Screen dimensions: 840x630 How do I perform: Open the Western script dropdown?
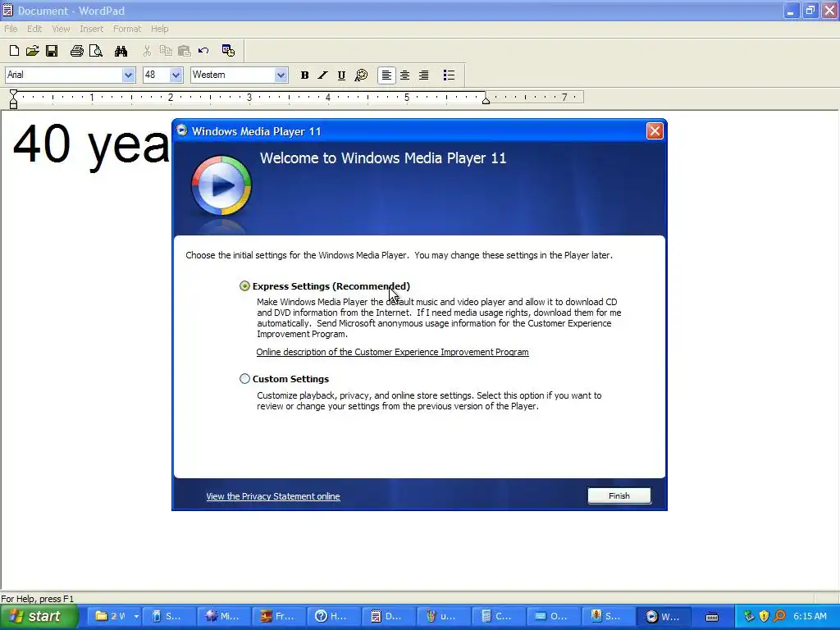pos(281,75)
